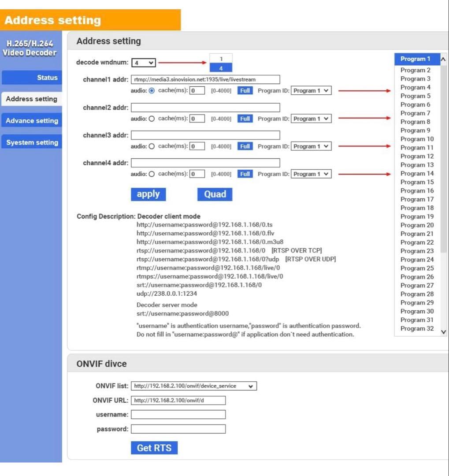
Task: Click the program list scroll down arrow
Action: [x=443, y=332]
